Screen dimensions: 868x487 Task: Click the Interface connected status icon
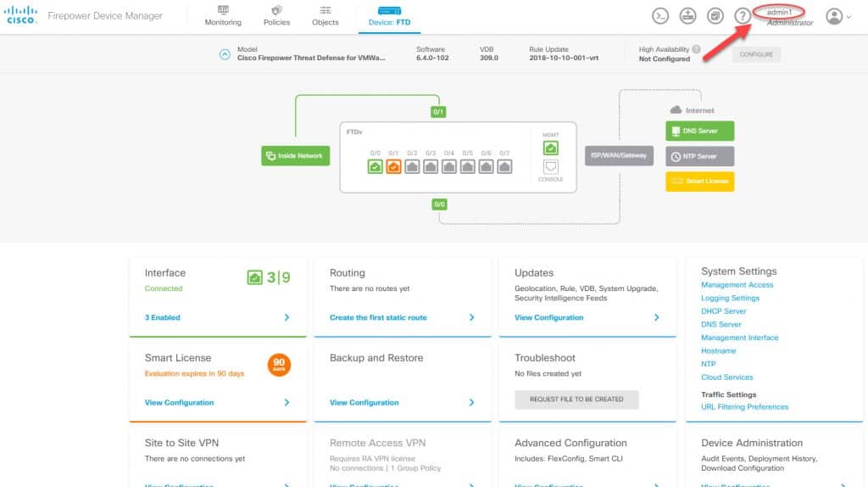click(x=254, y=277)
